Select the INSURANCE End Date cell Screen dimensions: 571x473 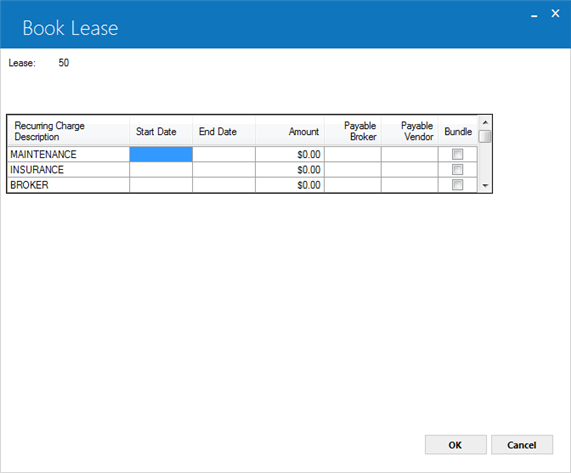tap(224, 170)
